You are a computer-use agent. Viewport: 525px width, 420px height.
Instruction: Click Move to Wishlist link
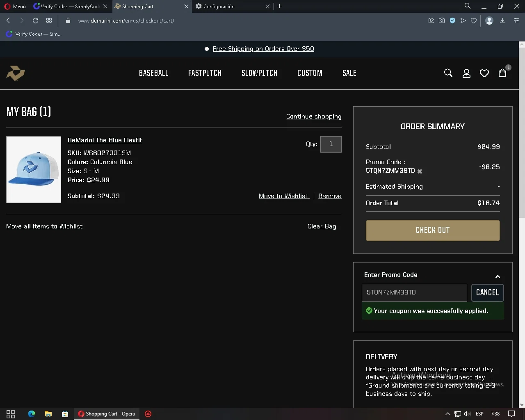point(284,196)
